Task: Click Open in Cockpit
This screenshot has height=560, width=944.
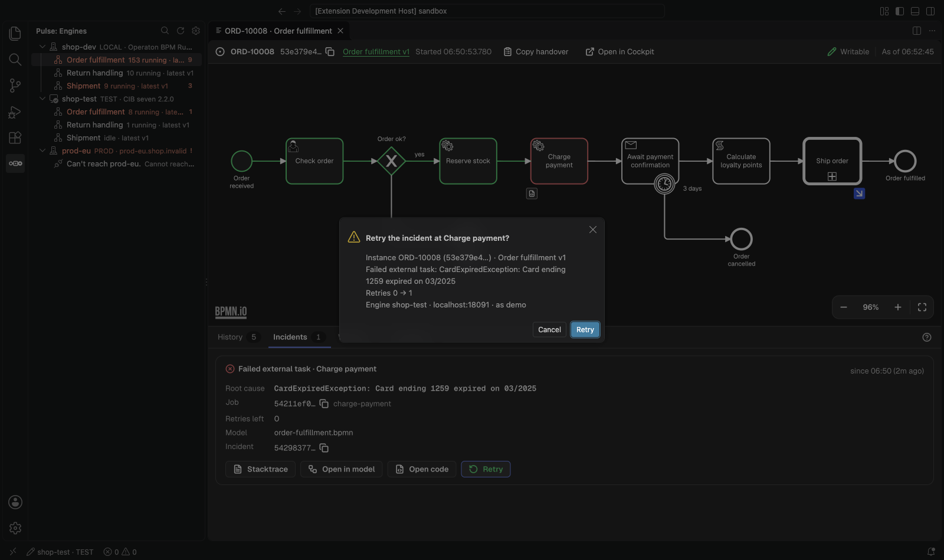Action: click(619, 52)
